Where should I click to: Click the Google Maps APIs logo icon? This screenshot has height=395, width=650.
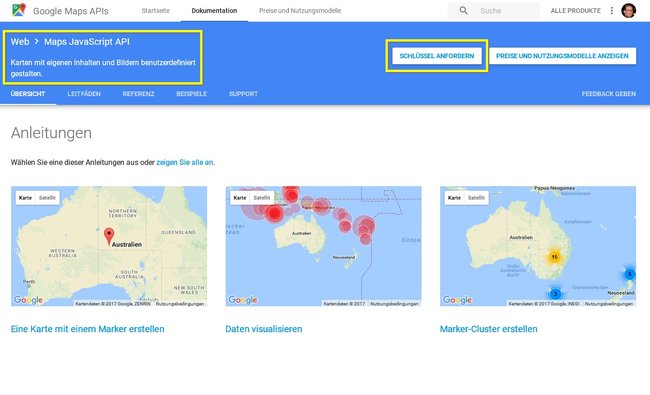click(19, 10)
